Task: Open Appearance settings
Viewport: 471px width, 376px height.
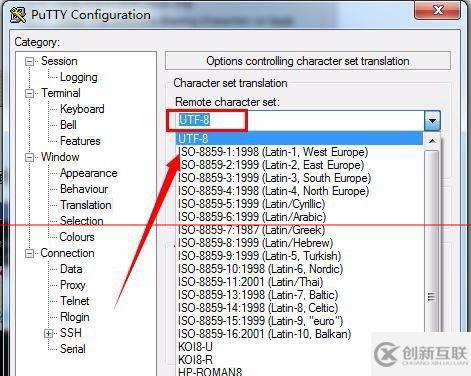Action: click(x=89, y=173)
